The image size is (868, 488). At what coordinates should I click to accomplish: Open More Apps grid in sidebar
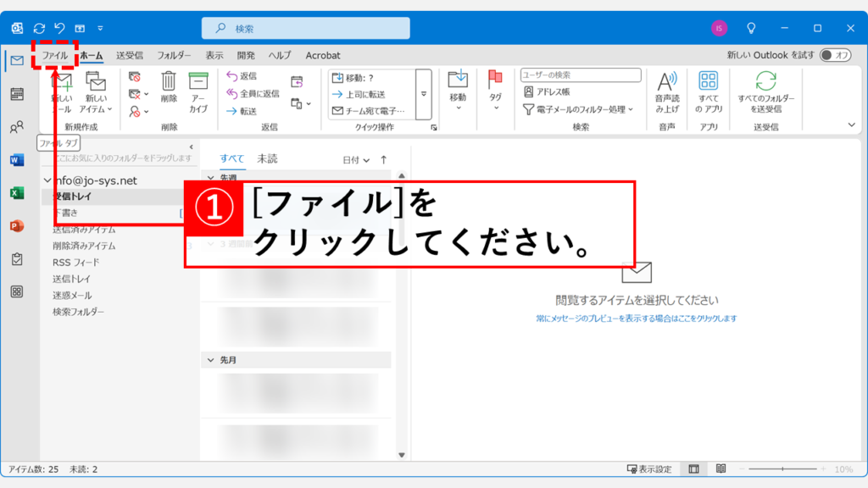pyautogui.click(x=17, y=291)
